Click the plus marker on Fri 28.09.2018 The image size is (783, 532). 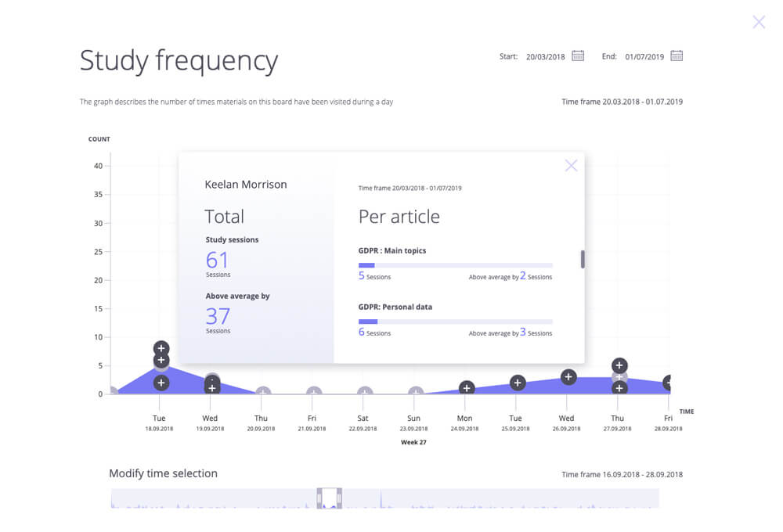666,383
